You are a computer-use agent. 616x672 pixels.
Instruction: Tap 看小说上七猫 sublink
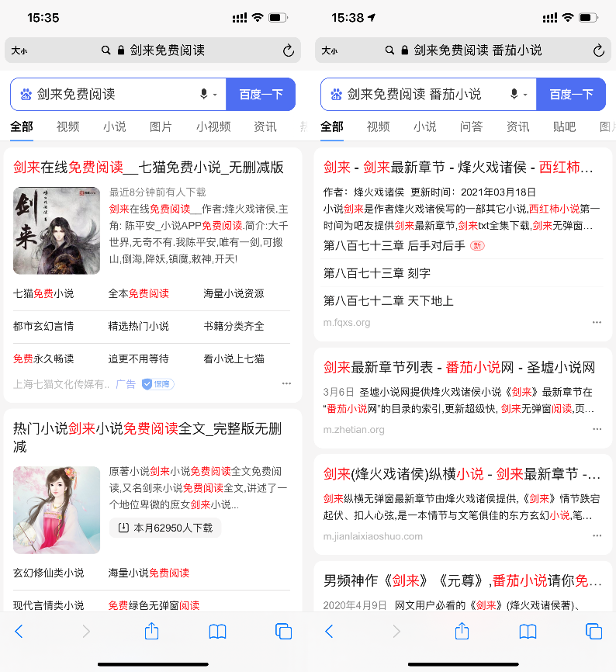pos(234,359)
